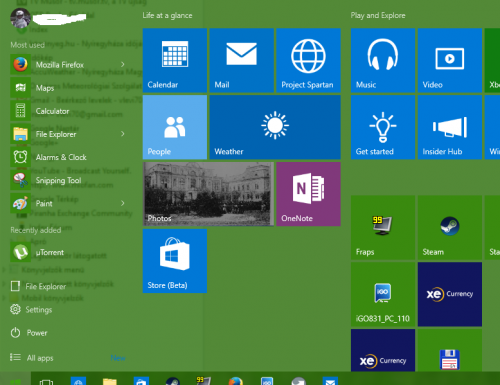Screen dimensions: 500x385
Task: Click the Recently added section heading
Action: tap(36, 230)
